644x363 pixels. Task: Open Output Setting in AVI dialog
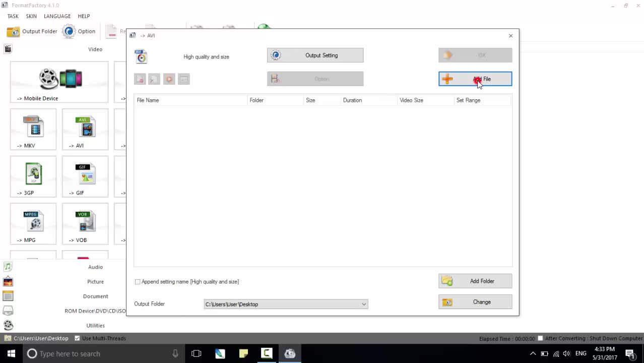(315, 55)
